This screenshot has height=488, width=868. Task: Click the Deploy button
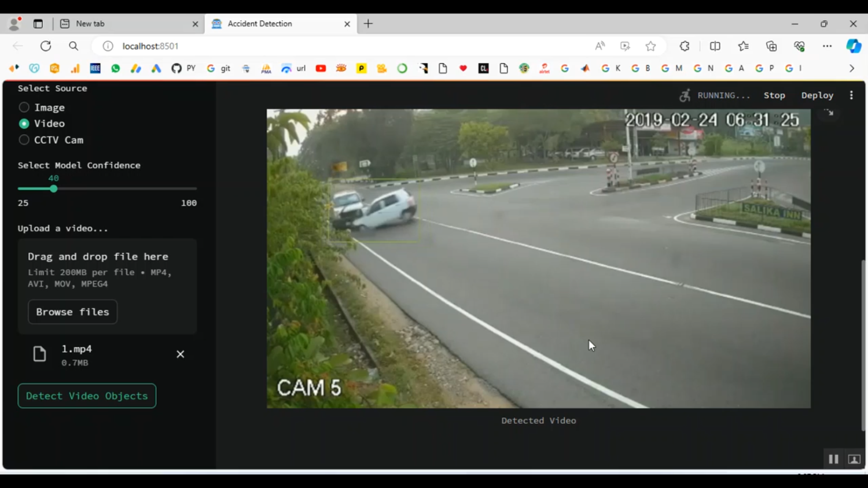point(817,95)
